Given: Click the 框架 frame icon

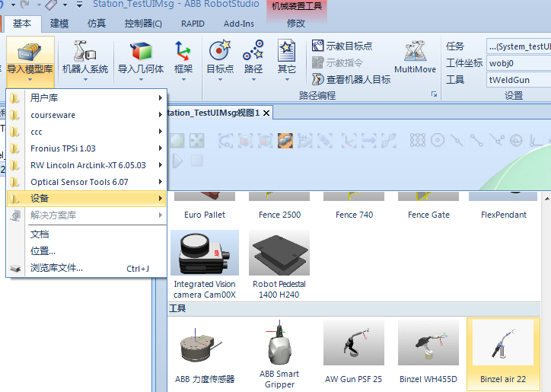Looking at the screenshot, I should click(x=183, y=51).
